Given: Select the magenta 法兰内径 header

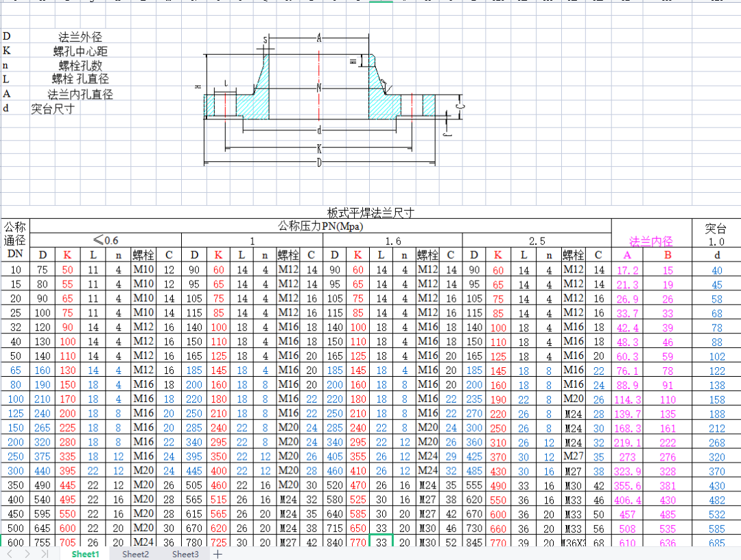Looking at the screenshot, I should [x=651, y=241].
